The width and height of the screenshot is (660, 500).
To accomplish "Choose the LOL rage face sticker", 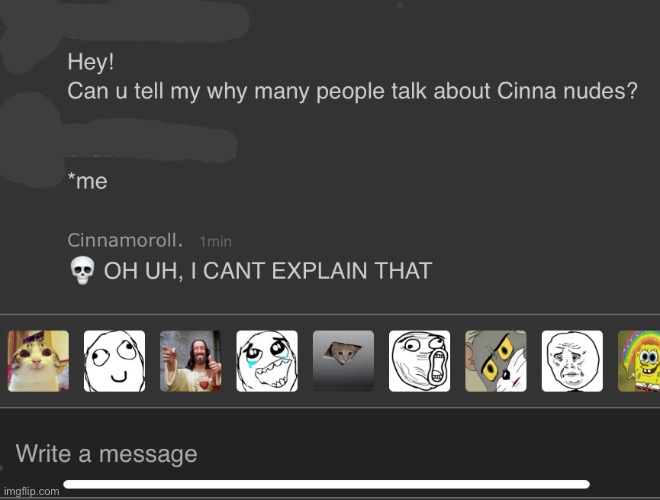I will [x=420, y=361].
